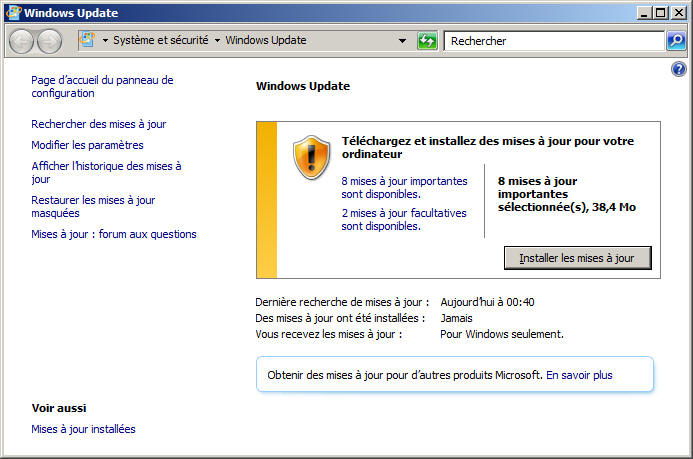Click the Forward navigation arrow button

(49, 42)
